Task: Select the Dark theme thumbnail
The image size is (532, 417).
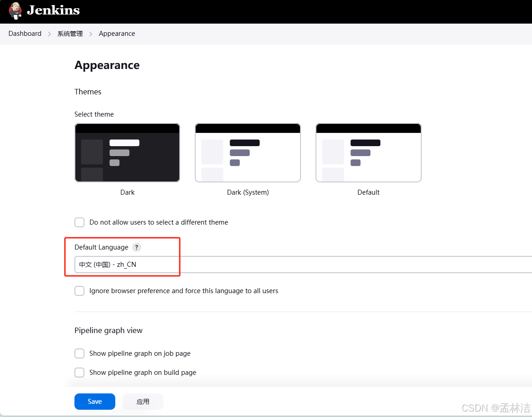Action: tap(127, 152)
